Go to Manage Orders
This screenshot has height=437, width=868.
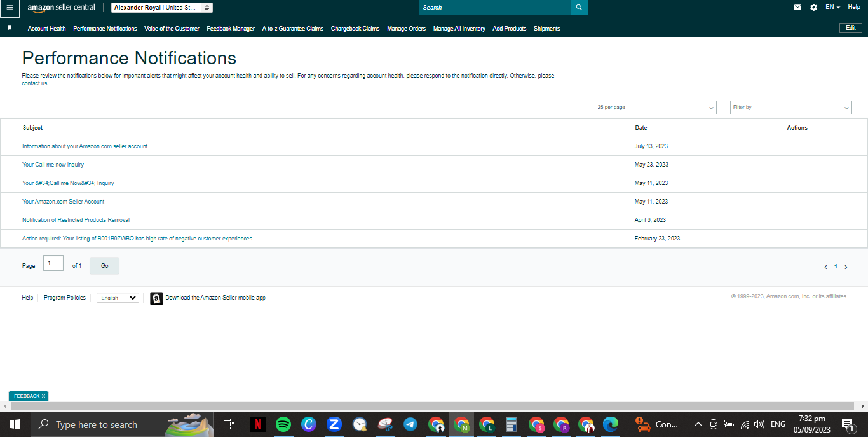point(407,29)
